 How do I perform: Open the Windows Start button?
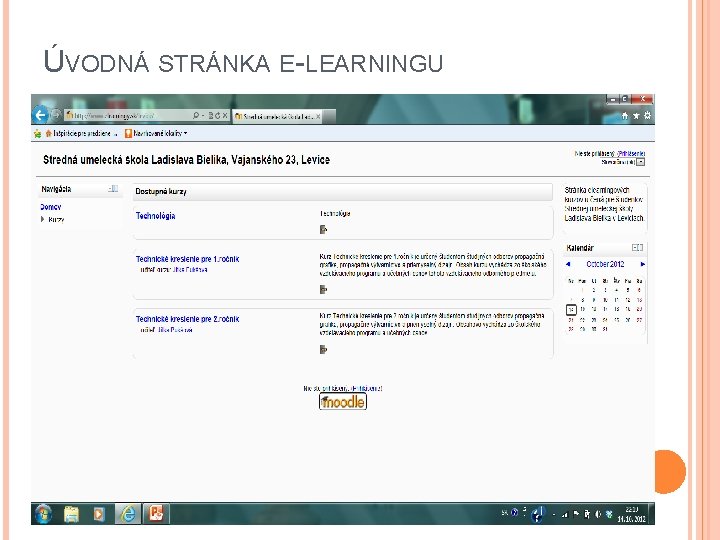pyautogui.click(x=44, y=514)
